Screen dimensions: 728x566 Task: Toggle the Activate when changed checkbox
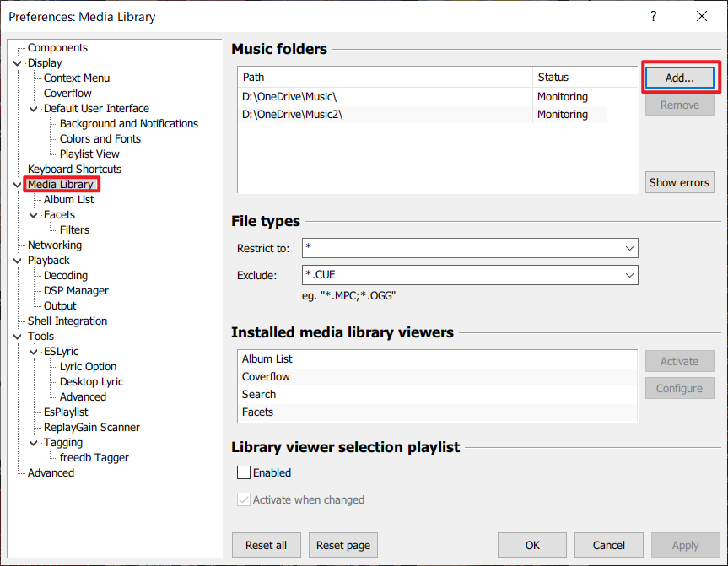click(244, 499)
